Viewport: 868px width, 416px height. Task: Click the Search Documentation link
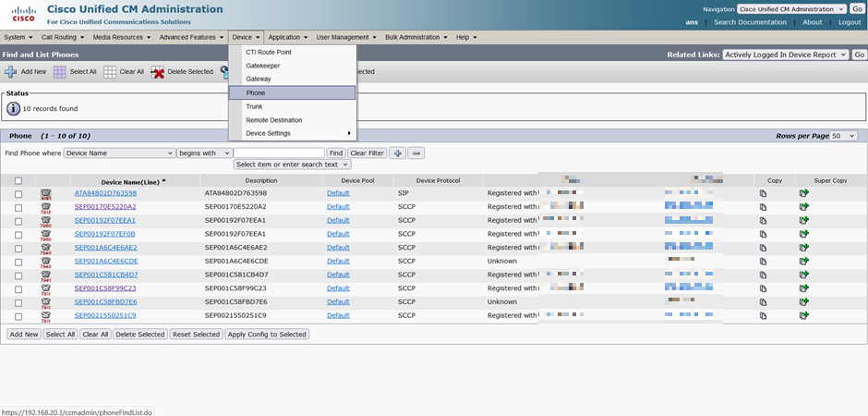tap(750, 22)
